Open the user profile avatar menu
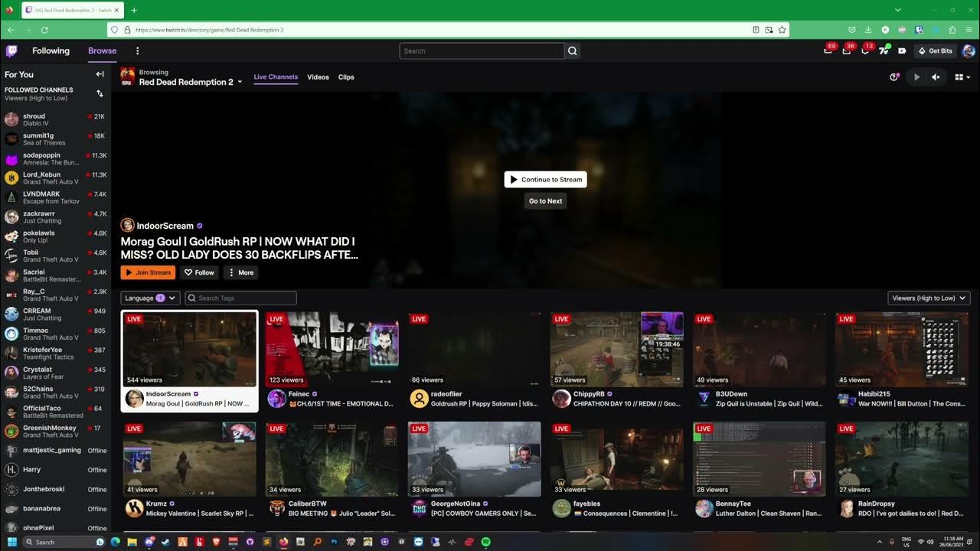This screenshot has width=980, height=551. tap(968, 51)
